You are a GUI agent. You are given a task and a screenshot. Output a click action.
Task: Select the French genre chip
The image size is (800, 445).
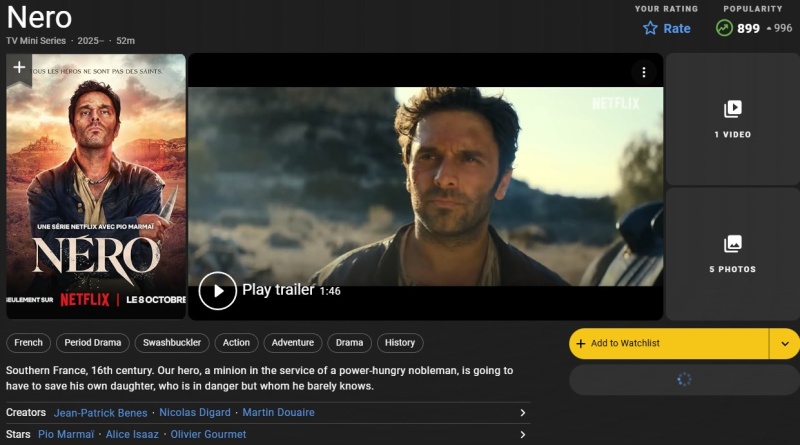(x=28, y=343)
